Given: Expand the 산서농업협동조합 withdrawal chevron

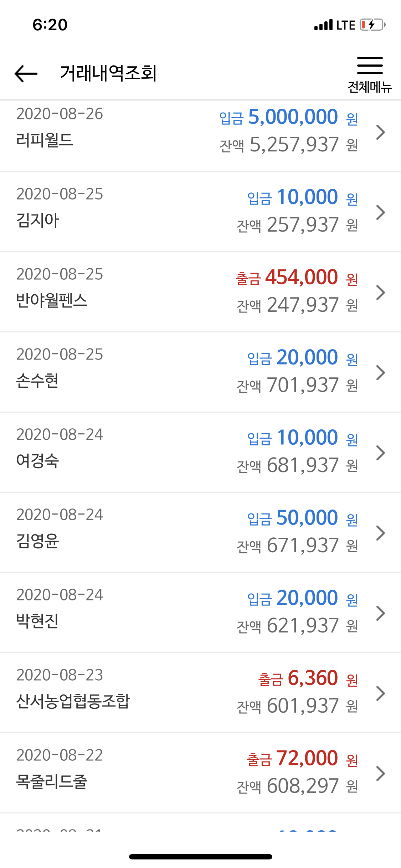Looking at the screenshot, I should coord(381,693).
